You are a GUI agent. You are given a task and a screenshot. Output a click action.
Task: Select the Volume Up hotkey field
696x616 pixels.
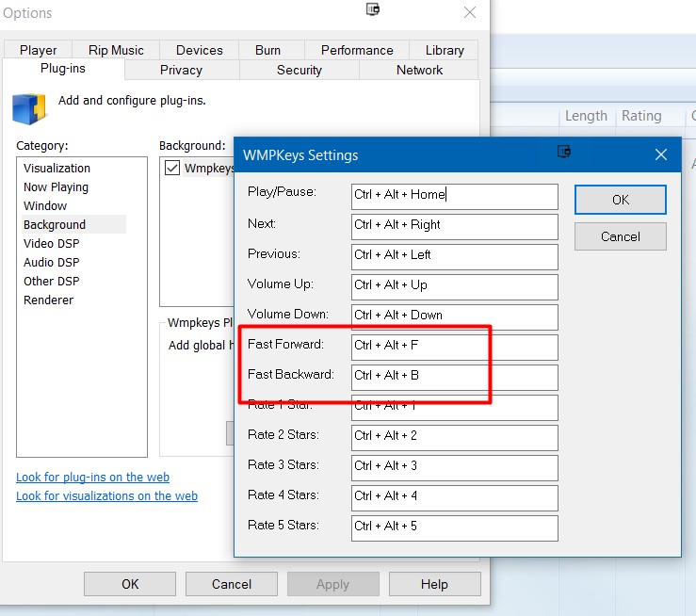click(455, 287)
